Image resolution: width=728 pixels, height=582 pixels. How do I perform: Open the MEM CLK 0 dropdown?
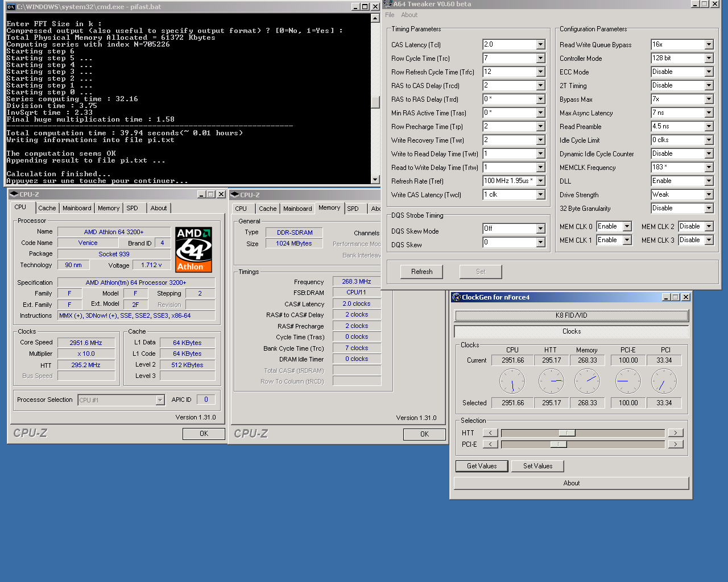click(627, 226)
